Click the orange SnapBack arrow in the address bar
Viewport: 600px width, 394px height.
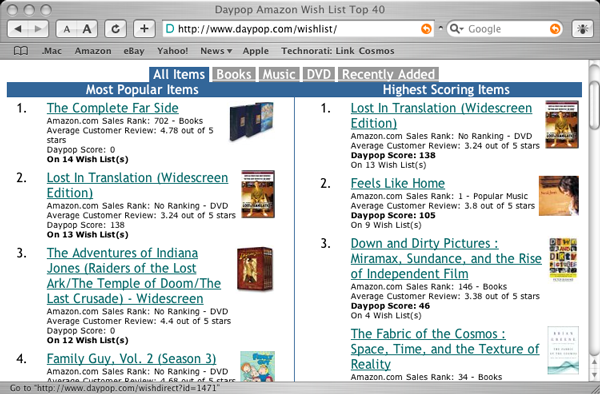[426, 29]
